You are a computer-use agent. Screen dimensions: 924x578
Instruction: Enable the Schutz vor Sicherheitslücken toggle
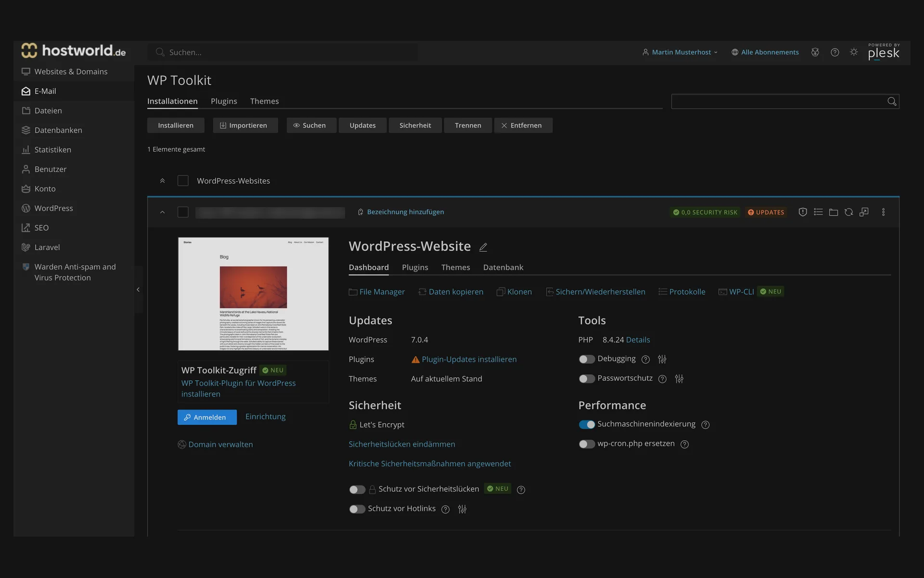tap(357, 490)
